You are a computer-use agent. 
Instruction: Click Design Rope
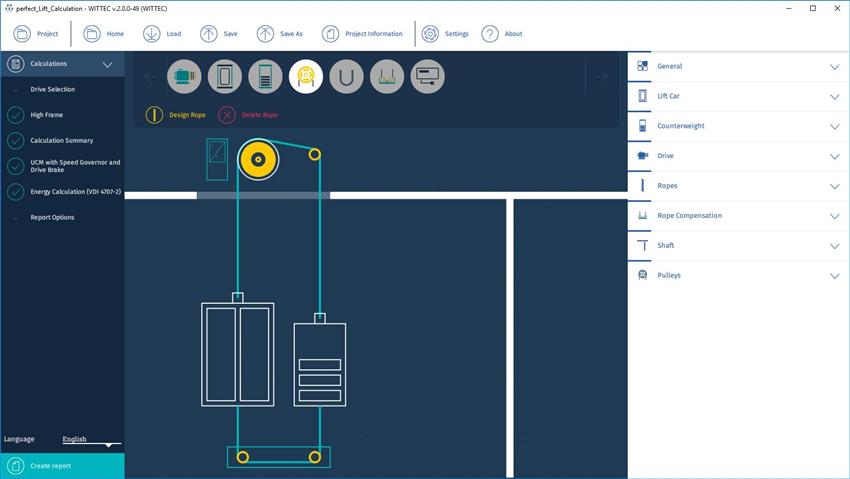(x=176, y=115)
